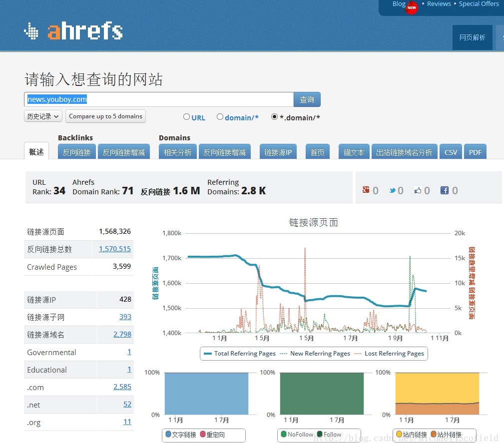Export report via CSV tab
The image size is (504, 448).
click(451, 152)
